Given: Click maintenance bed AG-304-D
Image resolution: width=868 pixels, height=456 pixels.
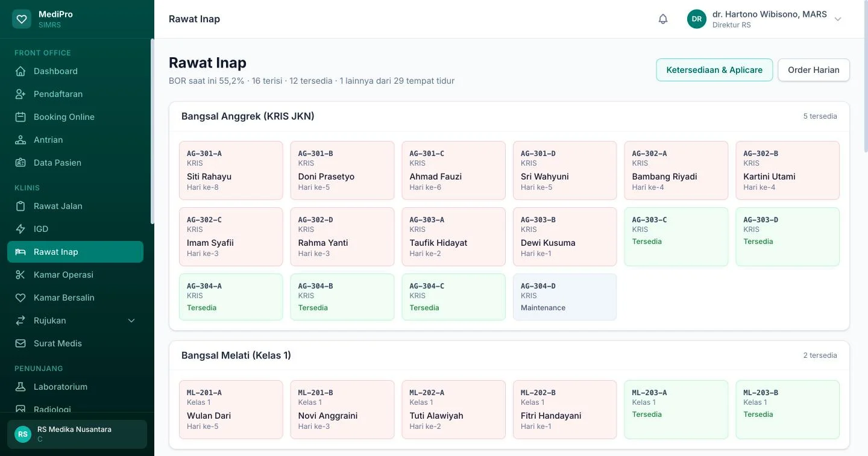Looking at the screenshot, I should pyautogui.click(x=565, y=297).
